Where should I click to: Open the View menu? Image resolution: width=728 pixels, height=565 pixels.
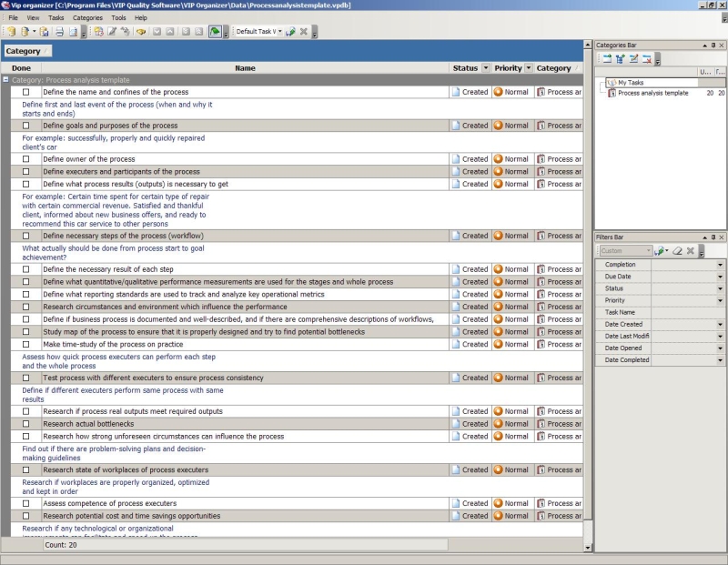(x=33, y=17)
